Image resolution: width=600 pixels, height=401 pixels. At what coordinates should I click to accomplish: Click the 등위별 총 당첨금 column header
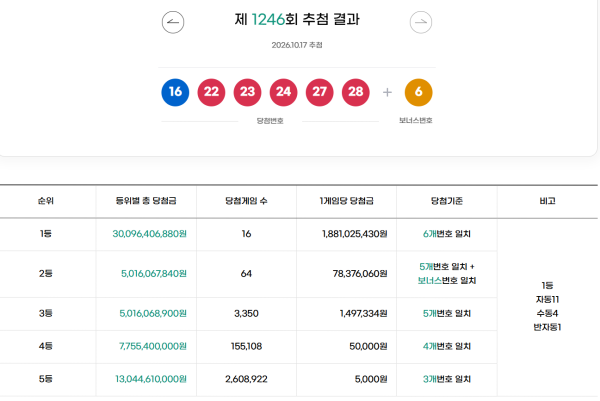(x=146, y=201)
